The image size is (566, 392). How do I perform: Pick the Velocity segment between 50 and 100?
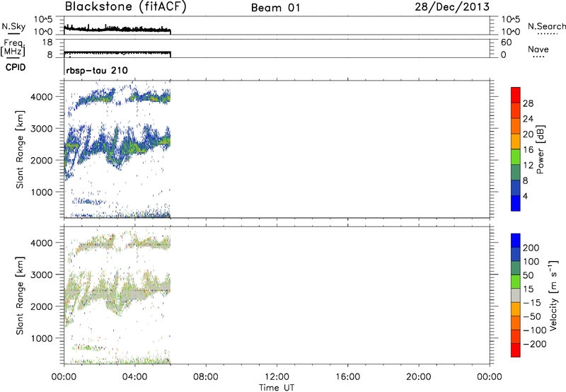[516, 268]
